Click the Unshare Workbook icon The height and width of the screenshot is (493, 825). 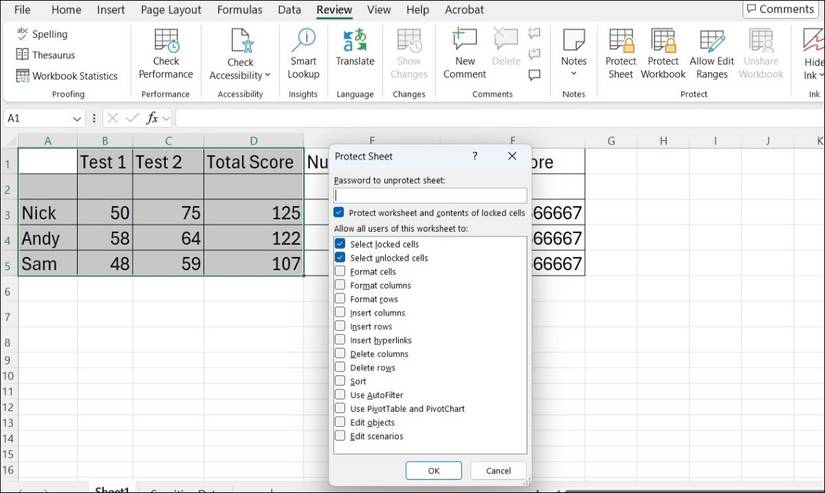(x=761, y=41)
